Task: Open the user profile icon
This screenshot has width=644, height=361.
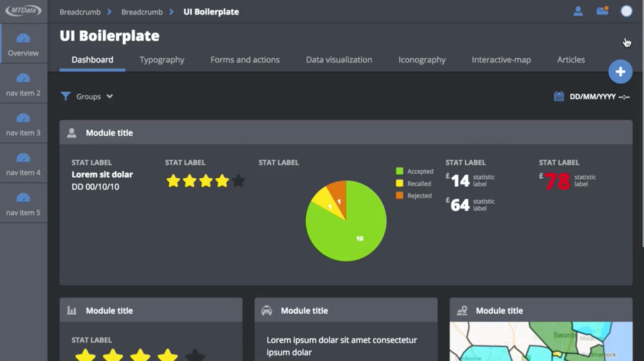Action: [x=578, y=11]
